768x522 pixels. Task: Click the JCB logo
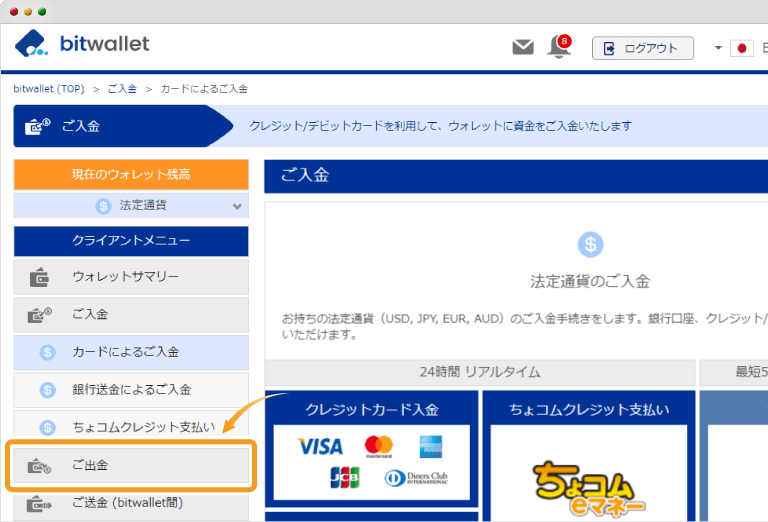pyautogui.click(x=345, y=477)
